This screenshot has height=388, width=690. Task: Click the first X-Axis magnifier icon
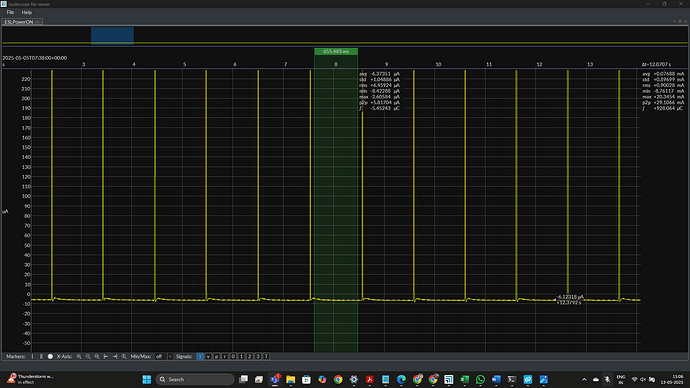coord(79,356)
